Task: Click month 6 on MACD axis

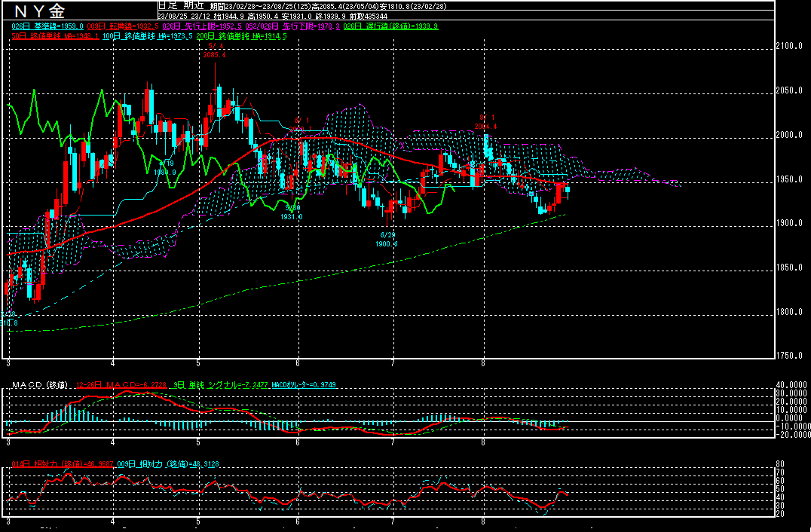Action: tap(298, 442)
